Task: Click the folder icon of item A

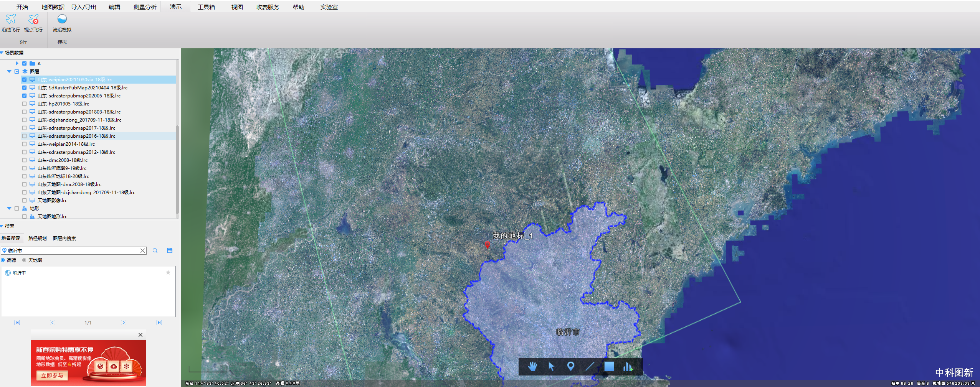Action: pyautogui.click(x=32, y=63)
